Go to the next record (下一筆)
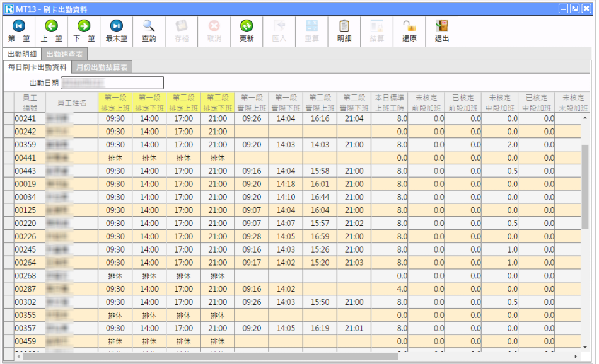This screenshot has width=599, height=364. [x=84, y=31]
